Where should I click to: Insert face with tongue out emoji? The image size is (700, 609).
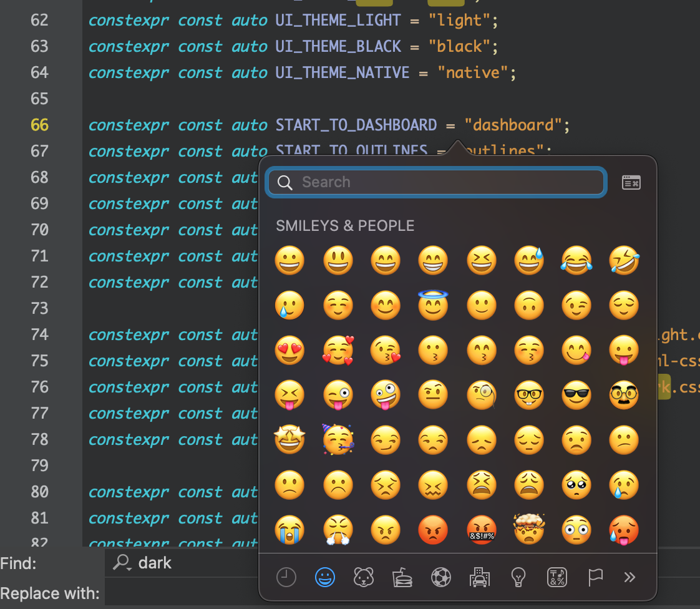pos(624,350)
